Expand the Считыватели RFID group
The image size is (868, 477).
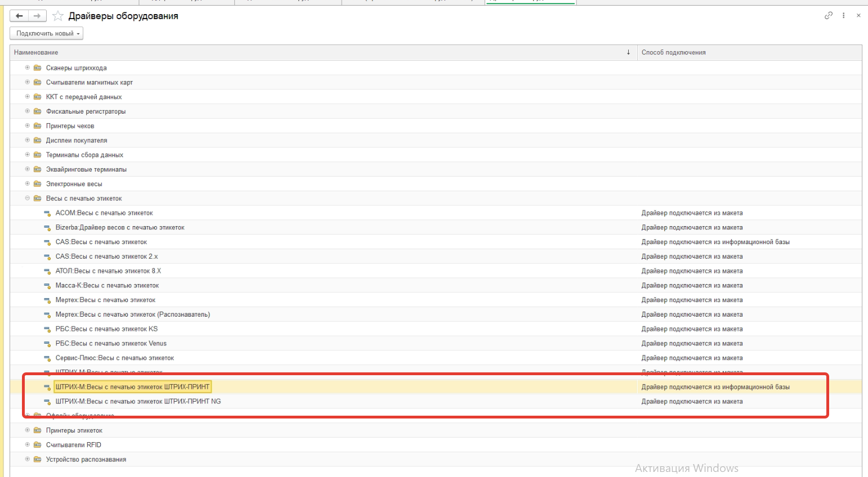27,445
